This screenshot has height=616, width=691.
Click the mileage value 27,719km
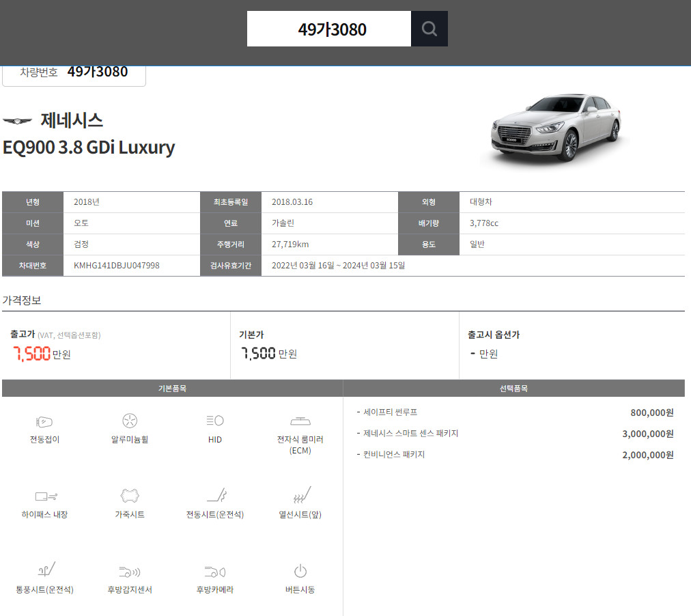tap(290, 244)
